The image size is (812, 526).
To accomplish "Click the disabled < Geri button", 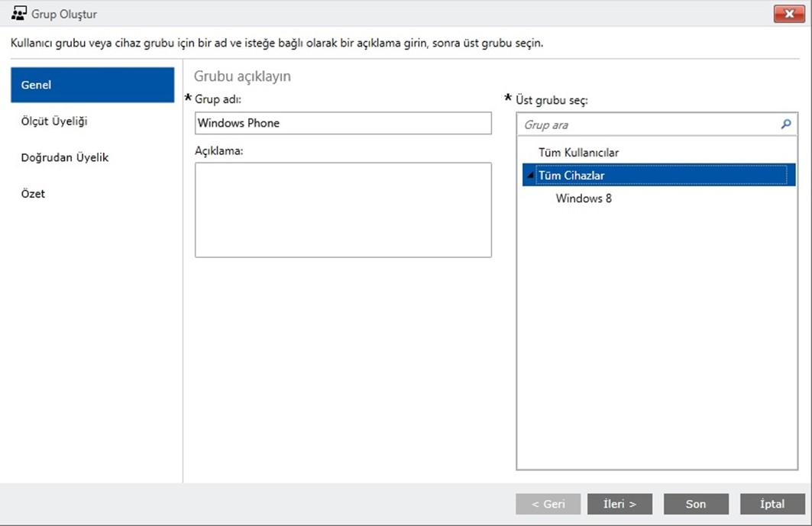I will [x=548, y=504].
